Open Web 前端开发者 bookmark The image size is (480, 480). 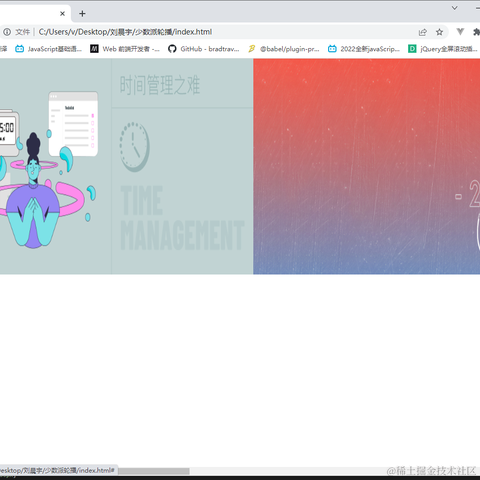[x=125, y=49]
